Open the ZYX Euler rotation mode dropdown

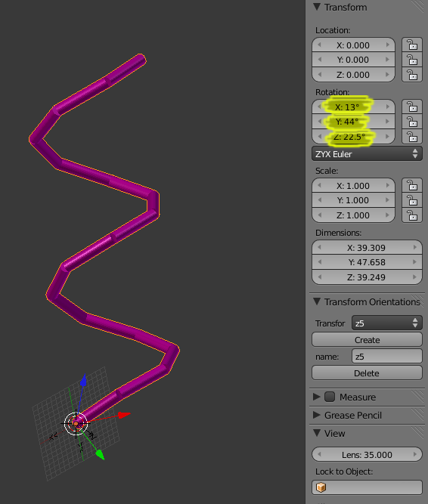pyautogui.click(x=367, y=154)
